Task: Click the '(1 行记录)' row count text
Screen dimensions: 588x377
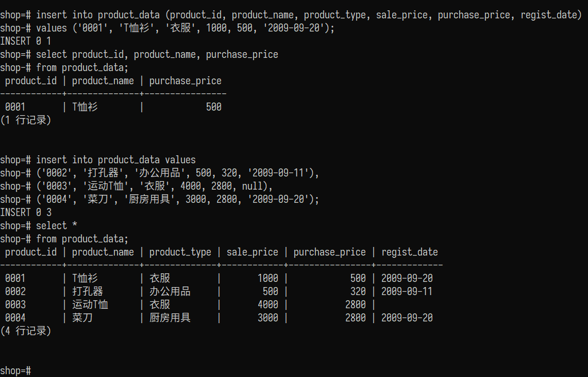Action: coord(26,120)
